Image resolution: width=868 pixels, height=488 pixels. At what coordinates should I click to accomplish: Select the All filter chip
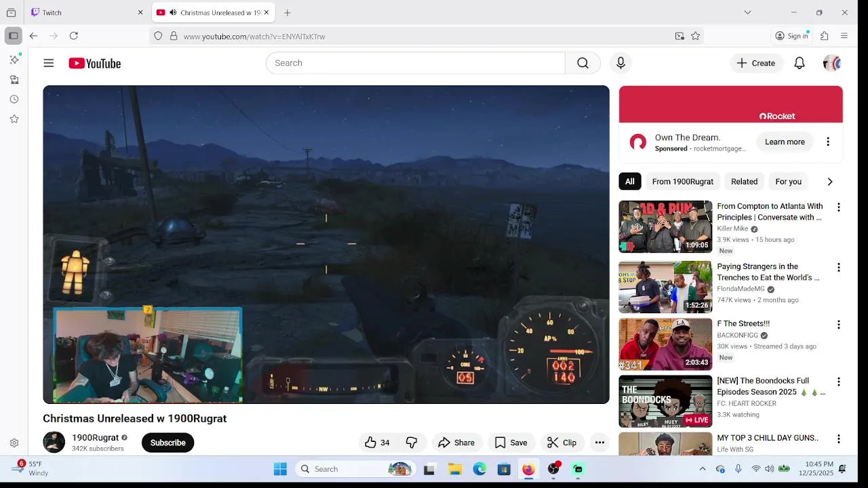(x=630, y=182)
